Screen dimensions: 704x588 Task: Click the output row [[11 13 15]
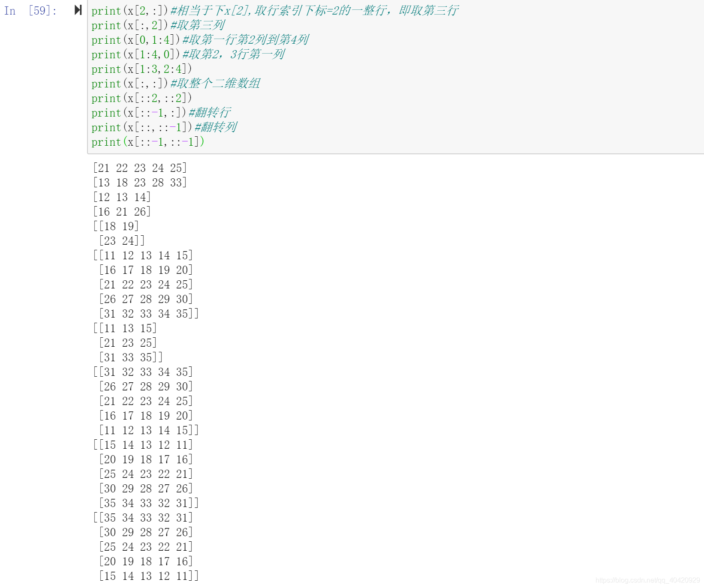click(x=125, y=328)
